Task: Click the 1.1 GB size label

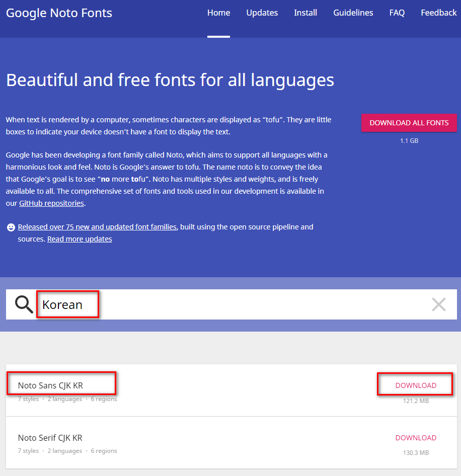Action: [x=409, y=140]
